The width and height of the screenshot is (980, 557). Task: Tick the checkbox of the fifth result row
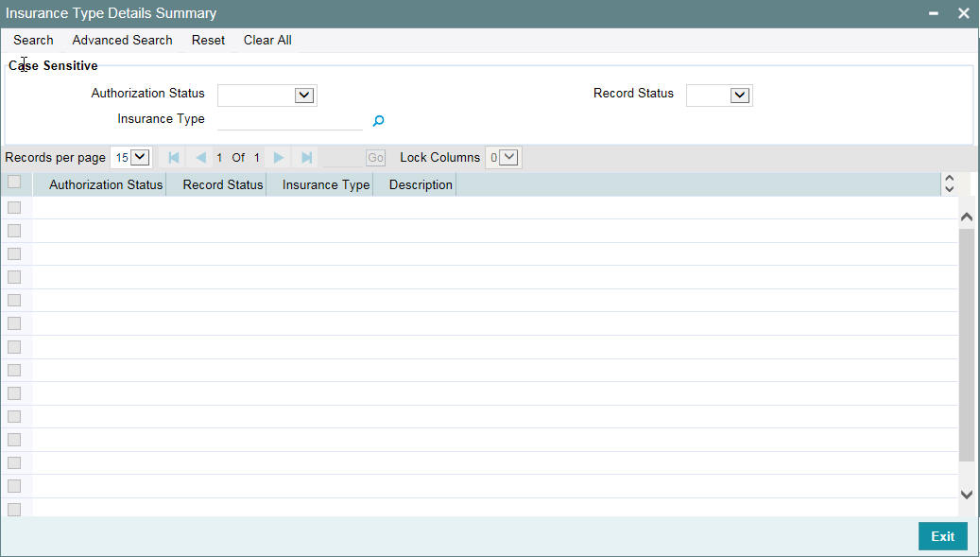[x=14, y=300]
